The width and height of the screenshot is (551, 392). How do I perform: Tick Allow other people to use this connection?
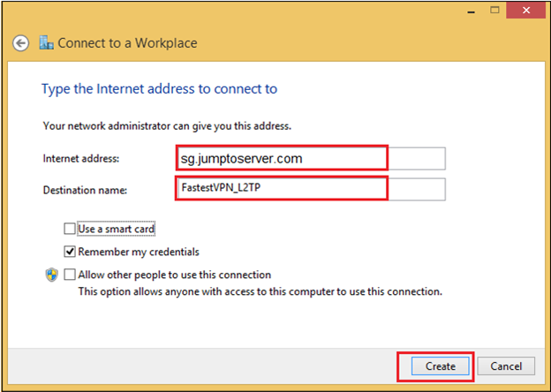tap(70, 275)
